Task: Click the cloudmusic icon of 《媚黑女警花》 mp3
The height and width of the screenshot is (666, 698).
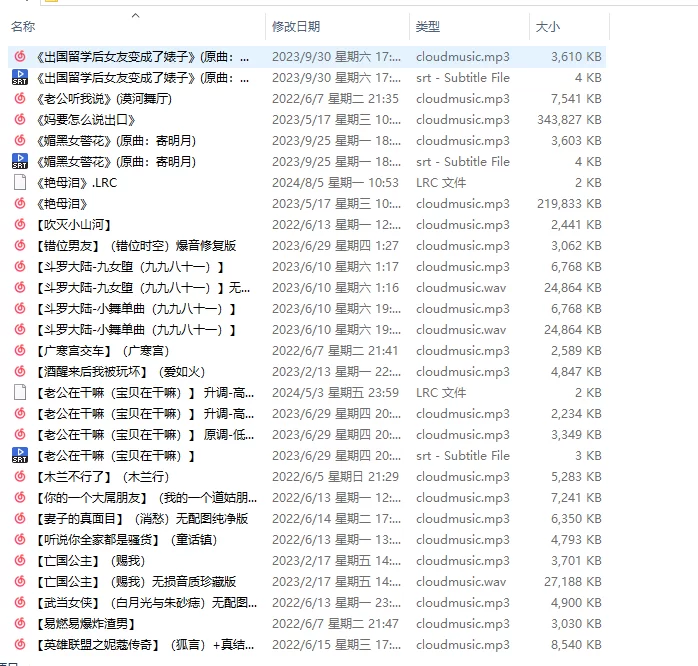Action: 20,141
